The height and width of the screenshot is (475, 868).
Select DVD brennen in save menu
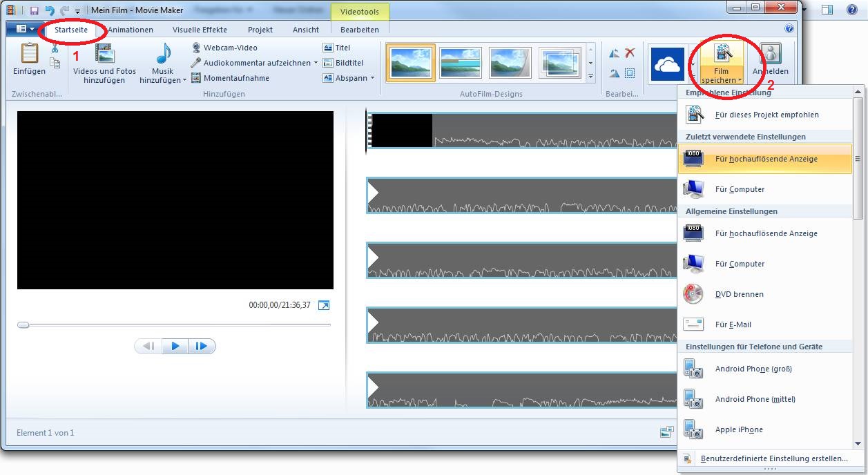click(x=739, y=294)
